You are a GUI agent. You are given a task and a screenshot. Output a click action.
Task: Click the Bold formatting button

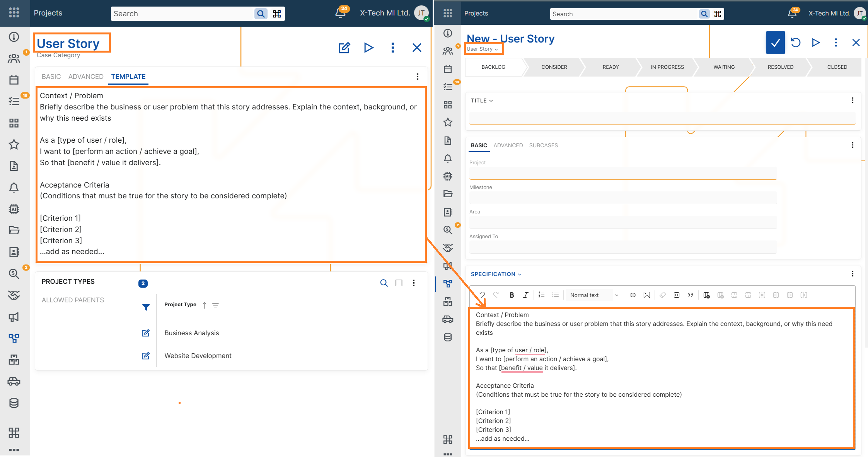click(x=512, y=295)
